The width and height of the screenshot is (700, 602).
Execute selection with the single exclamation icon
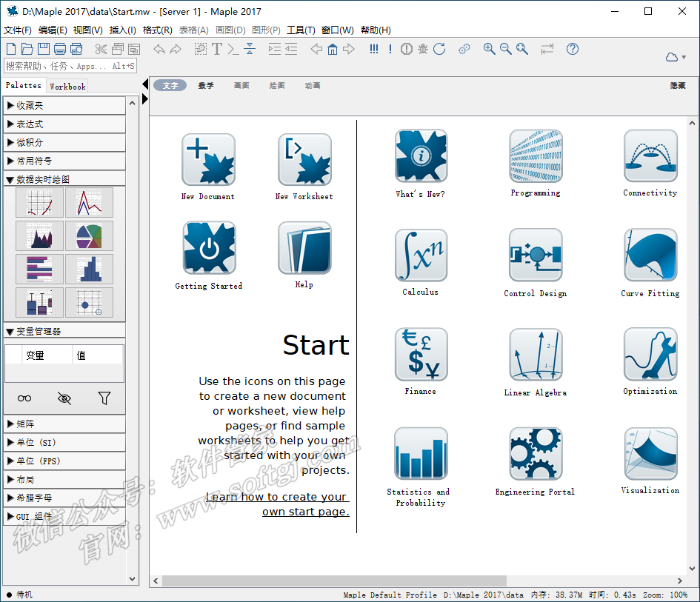[390, 49]
